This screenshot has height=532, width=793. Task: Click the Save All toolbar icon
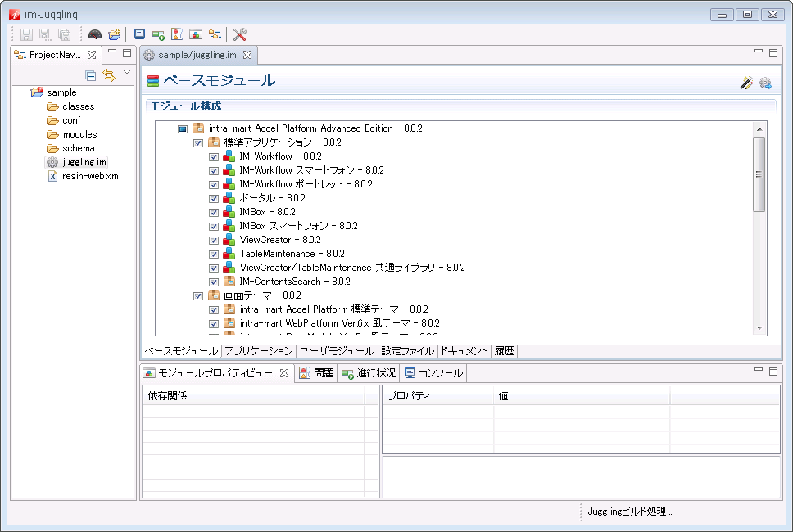64,34
